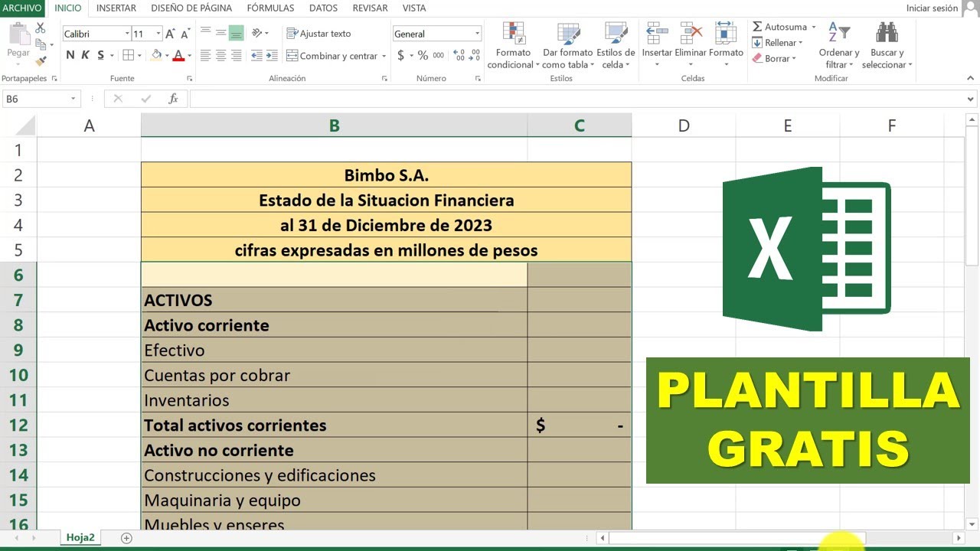
Task: Click Iniciar sesión
Action: point(931,8)
